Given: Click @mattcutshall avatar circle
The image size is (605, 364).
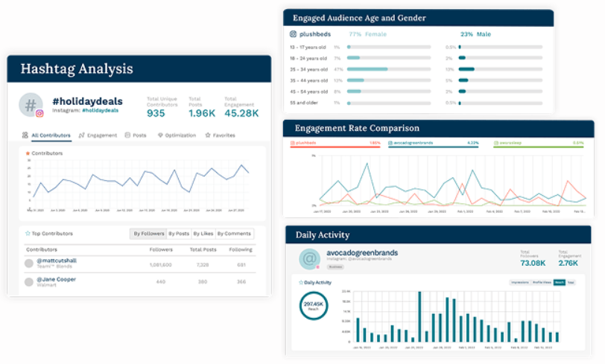Looking at the screenshot, I should [29, 264].
